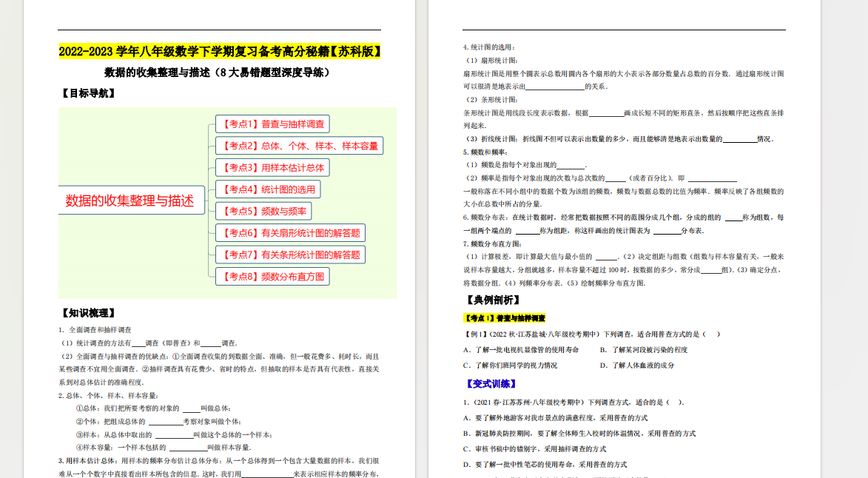Select the ②个体 definition line
The width and height of the screenshot is (868, 478).
tap(158, 422)
